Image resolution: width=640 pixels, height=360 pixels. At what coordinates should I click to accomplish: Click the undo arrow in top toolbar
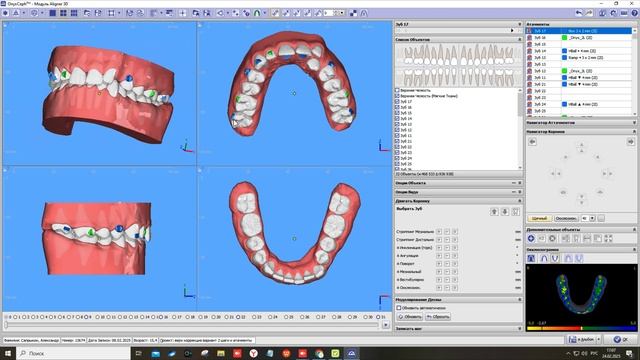(579, 13)
